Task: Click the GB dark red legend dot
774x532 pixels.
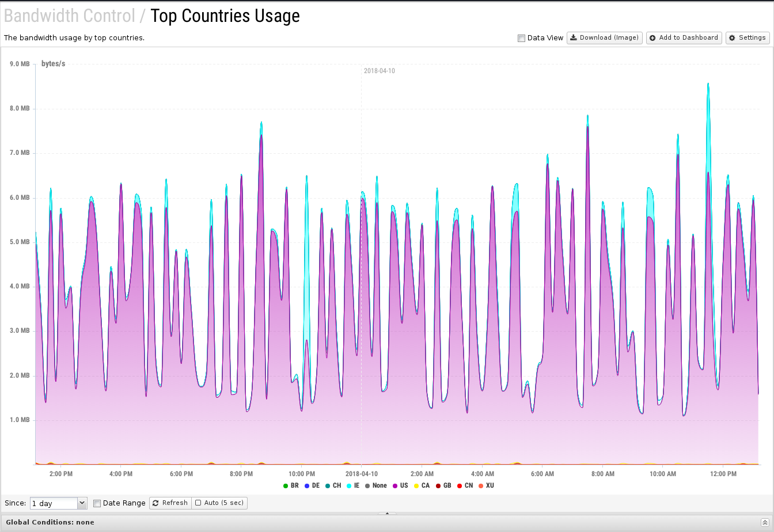Action: tap(438, 486)
